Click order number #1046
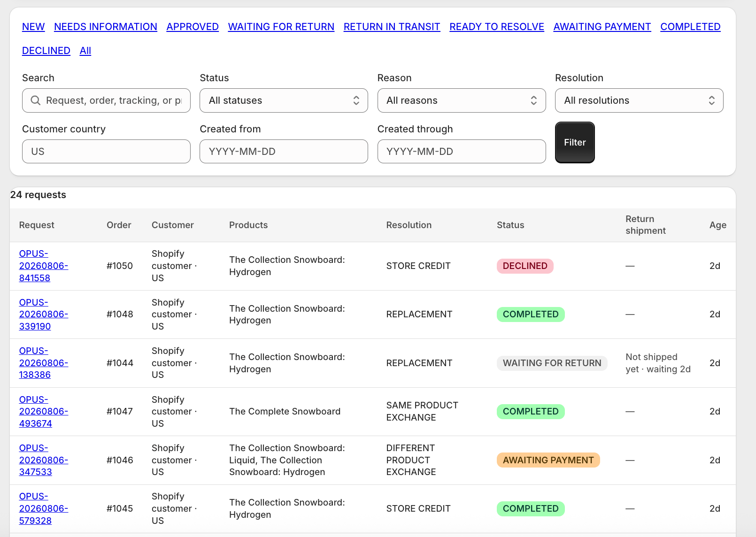 point(120,460)
